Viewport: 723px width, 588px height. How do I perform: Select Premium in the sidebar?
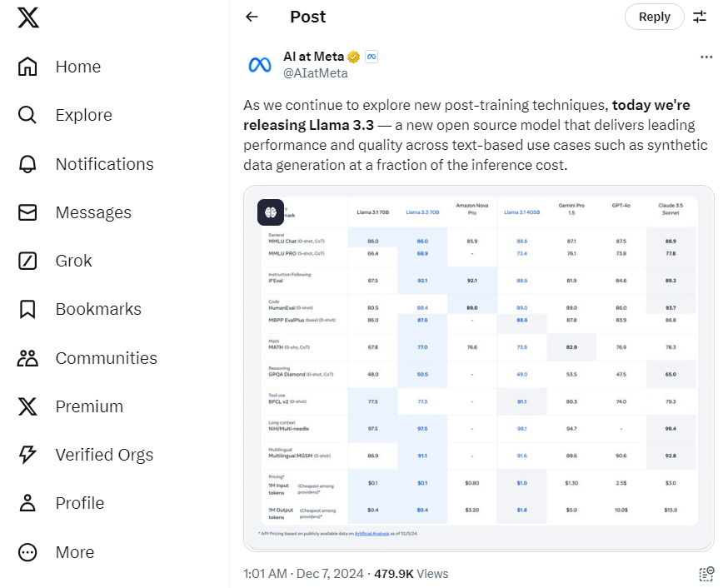pyautogui.click(x=70, y=406)
